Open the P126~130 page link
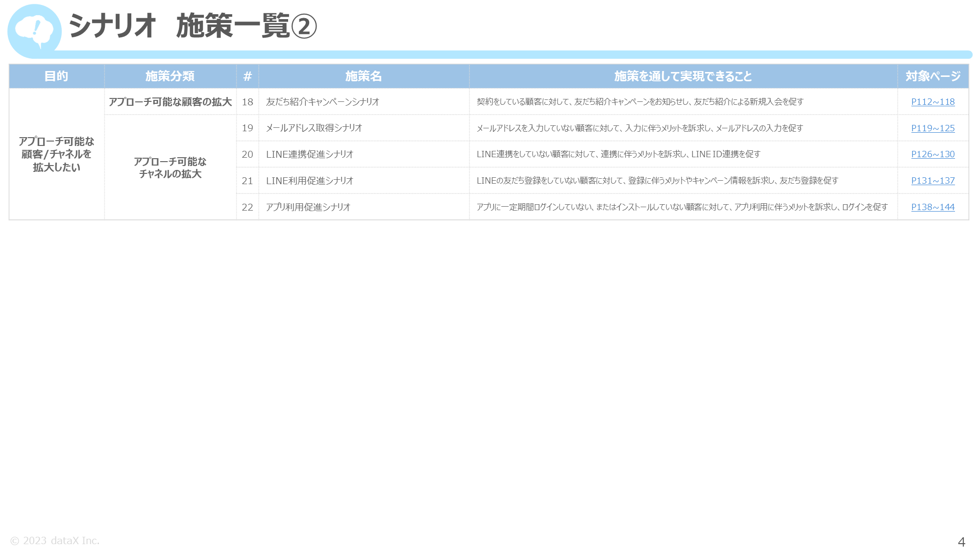The height and width of the screenshot is (551, 980). [932, 154]
